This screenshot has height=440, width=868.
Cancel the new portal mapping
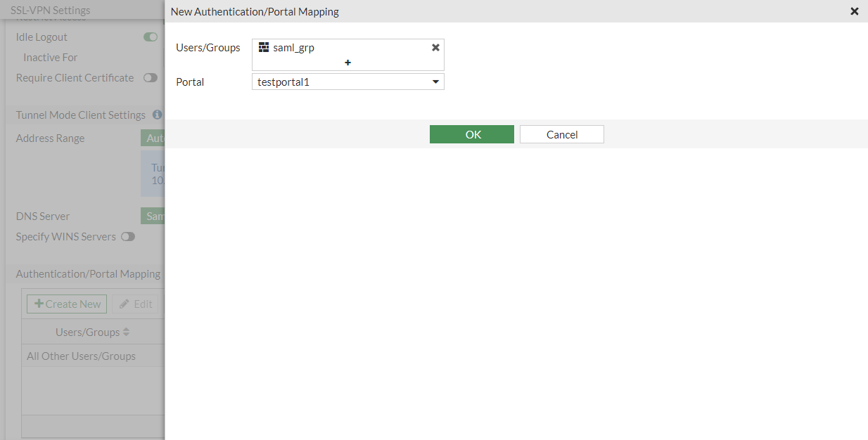pyautogui.click(x=561, y=134)
